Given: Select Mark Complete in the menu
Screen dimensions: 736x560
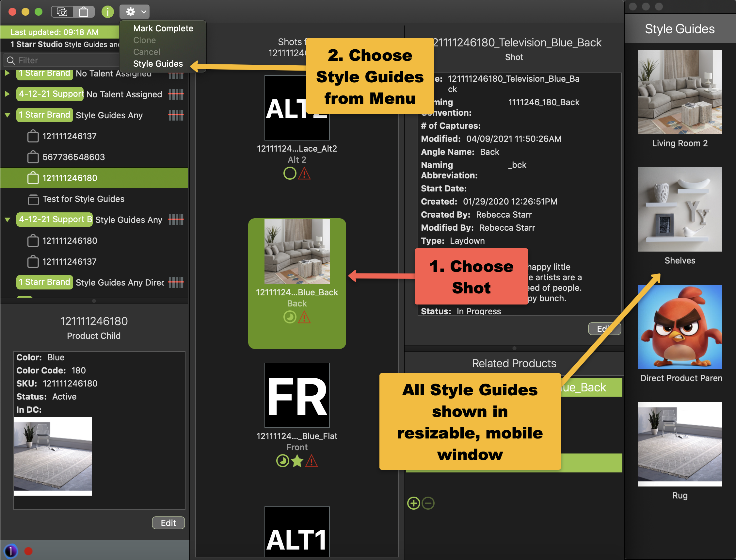Looking at the screenshot, I should point(163,28).
